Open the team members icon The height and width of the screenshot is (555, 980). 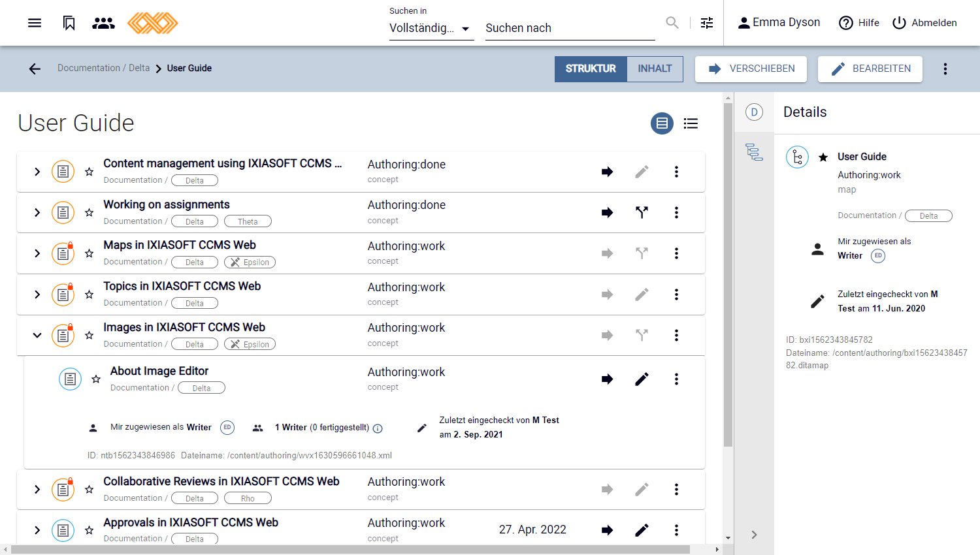pyautogui.click(x=103, y=23)
